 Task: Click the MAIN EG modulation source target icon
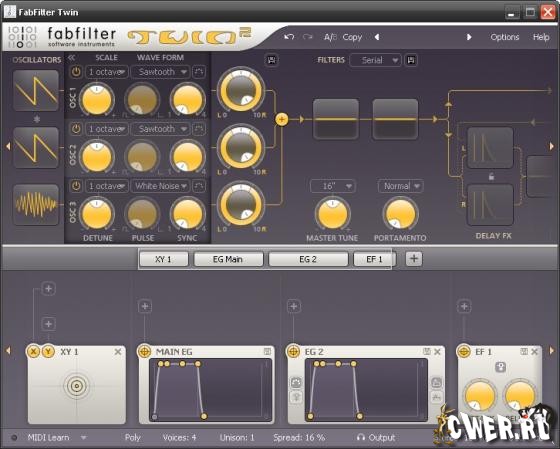pos(145,352)
